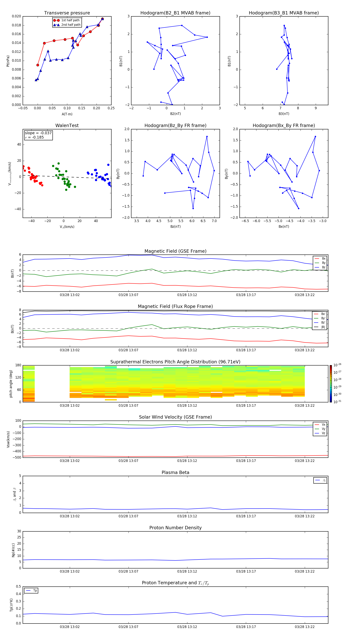Click the 'A(T·m)' x-axis label

[x=67, y=114]
